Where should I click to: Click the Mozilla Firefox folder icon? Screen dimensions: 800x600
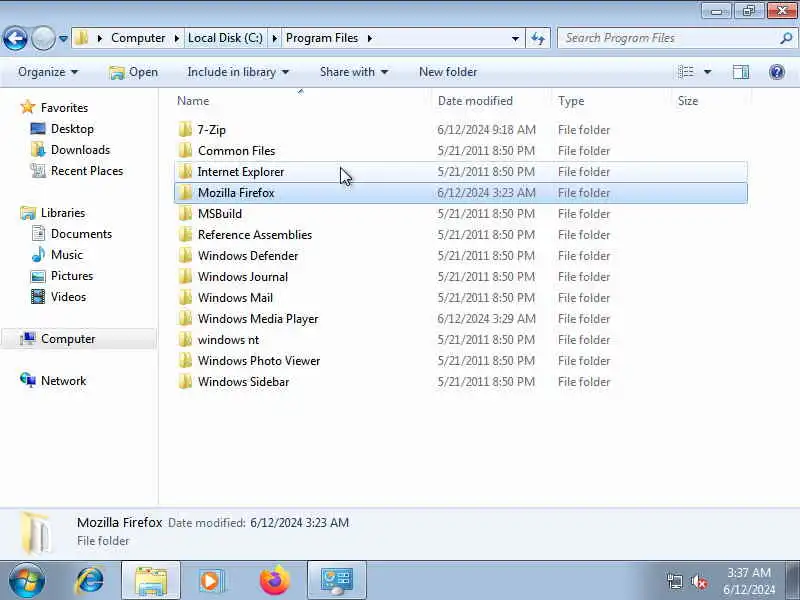[x=186, y=192]
